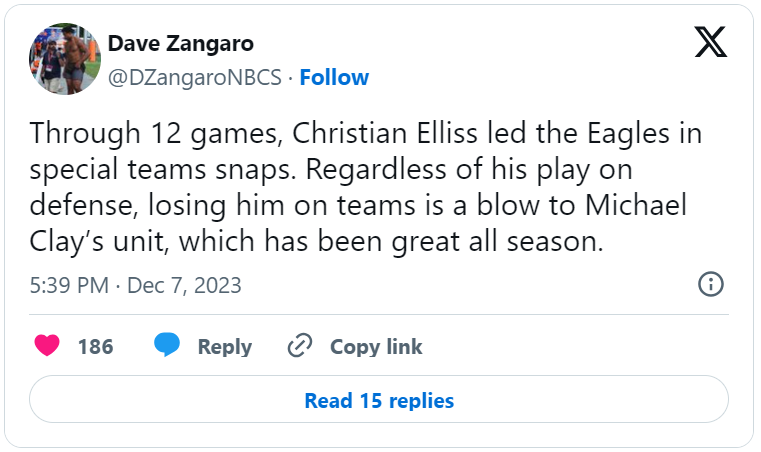Click the line ending "great all season."
This screenshot has height=452, width=761.
tap(317, 241)
